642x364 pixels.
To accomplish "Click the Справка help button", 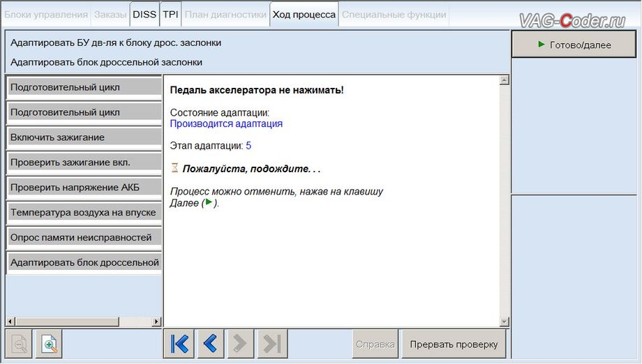I will tap(375, 344).
